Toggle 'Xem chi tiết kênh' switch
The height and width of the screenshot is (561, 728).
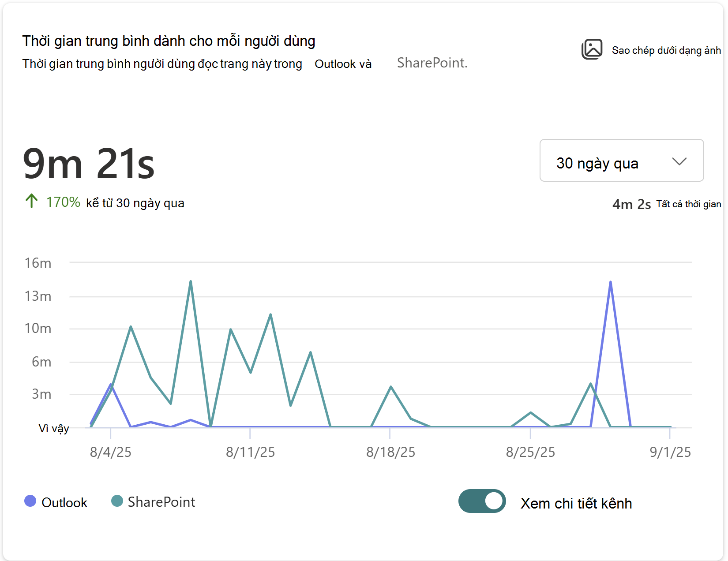pyautogui.click(x=482, y=501)
